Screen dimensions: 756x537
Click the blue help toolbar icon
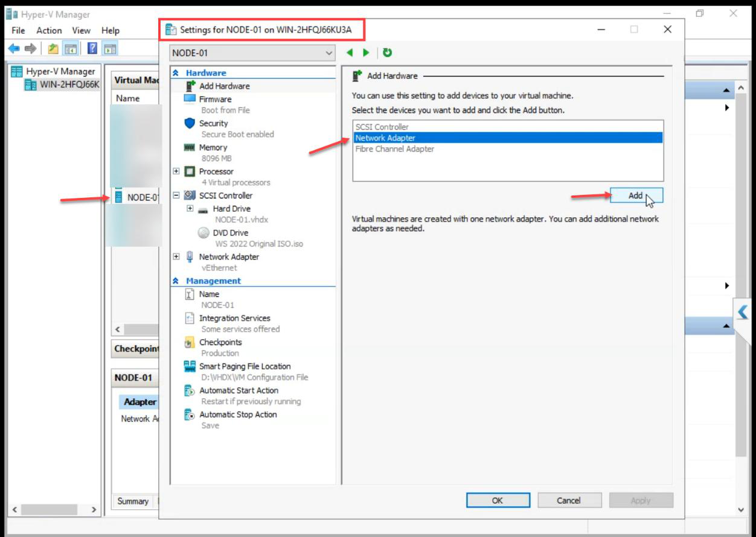click(93, 49)
